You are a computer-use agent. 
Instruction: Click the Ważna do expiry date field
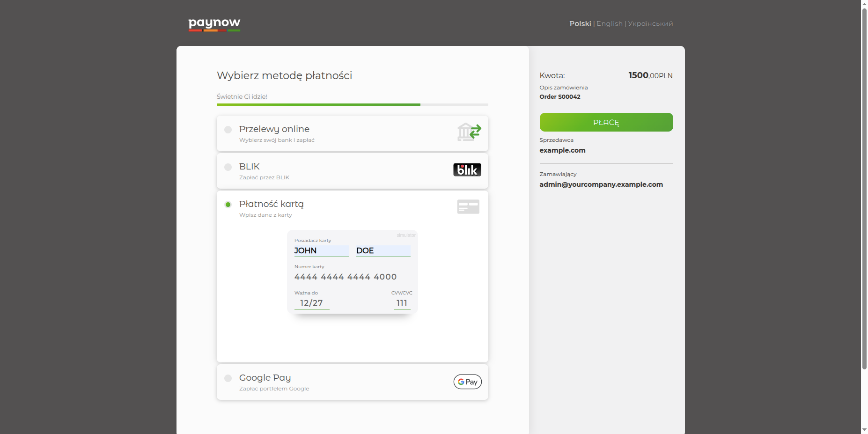pos(312,303)
